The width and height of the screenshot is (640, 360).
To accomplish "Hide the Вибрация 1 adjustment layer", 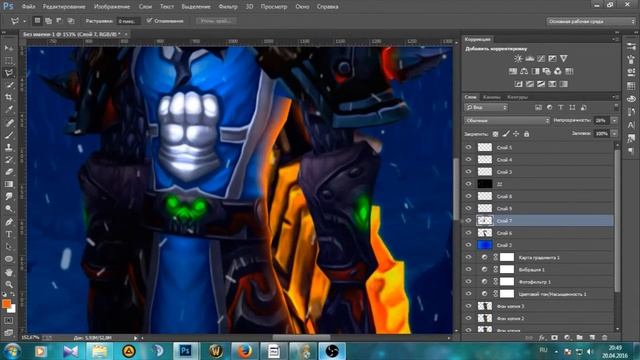I will coord(468,269).
